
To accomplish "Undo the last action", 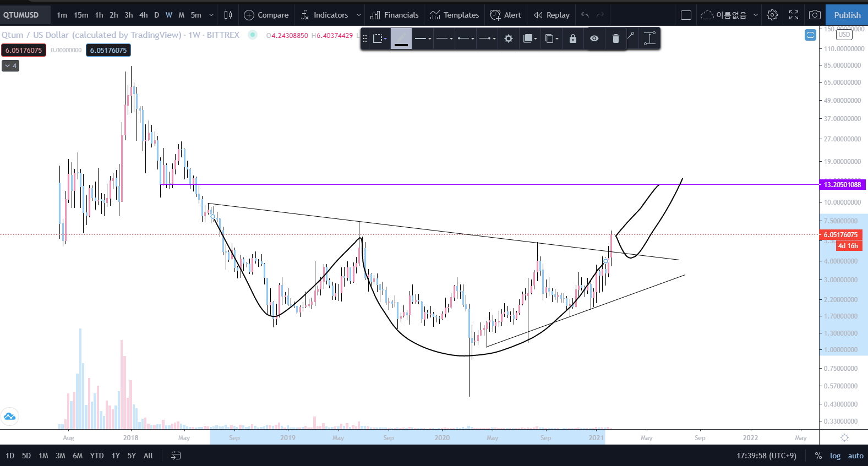I will [x=585, y=15].
